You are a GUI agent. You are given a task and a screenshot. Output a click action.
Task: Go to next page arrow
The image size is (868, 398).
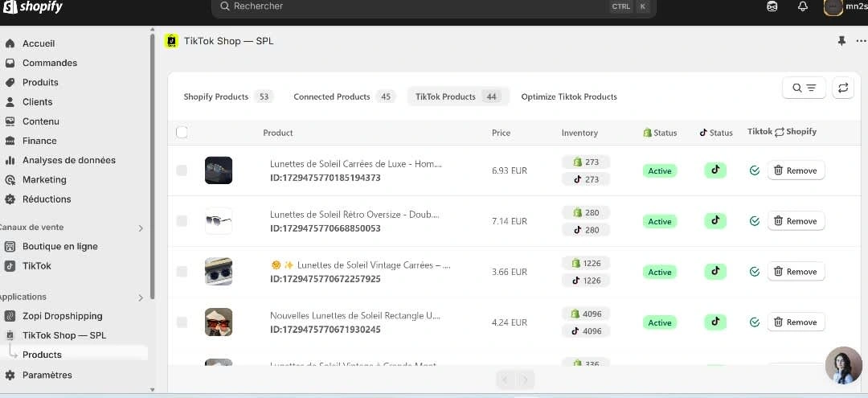[x=526, y=380]
